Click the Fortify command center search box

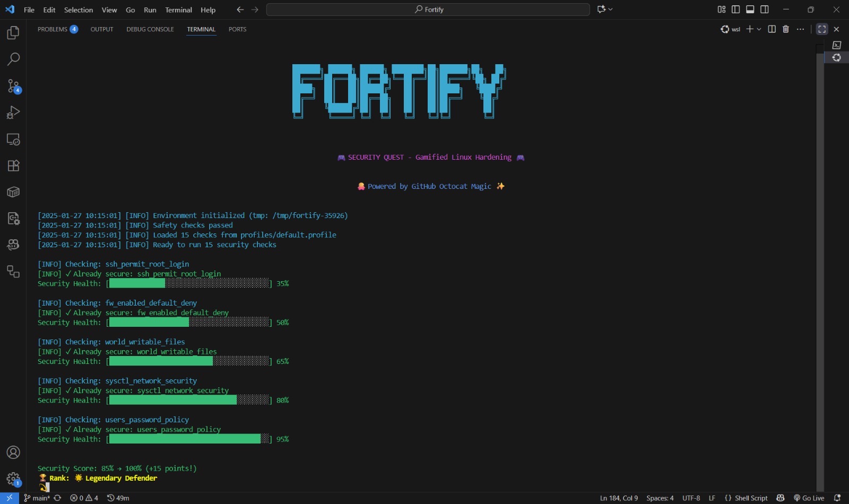(x=428, y=10)
